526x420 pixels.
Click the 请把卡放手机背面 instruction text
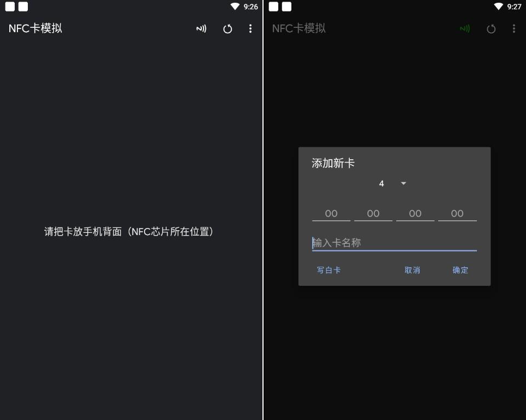tap(129, 231)
